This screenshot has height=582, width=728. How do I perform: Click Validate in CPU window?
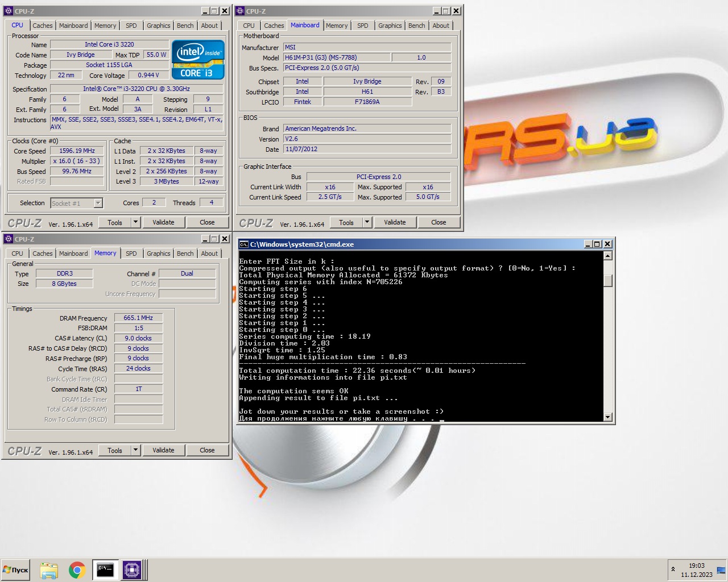[x=163, y=222]
